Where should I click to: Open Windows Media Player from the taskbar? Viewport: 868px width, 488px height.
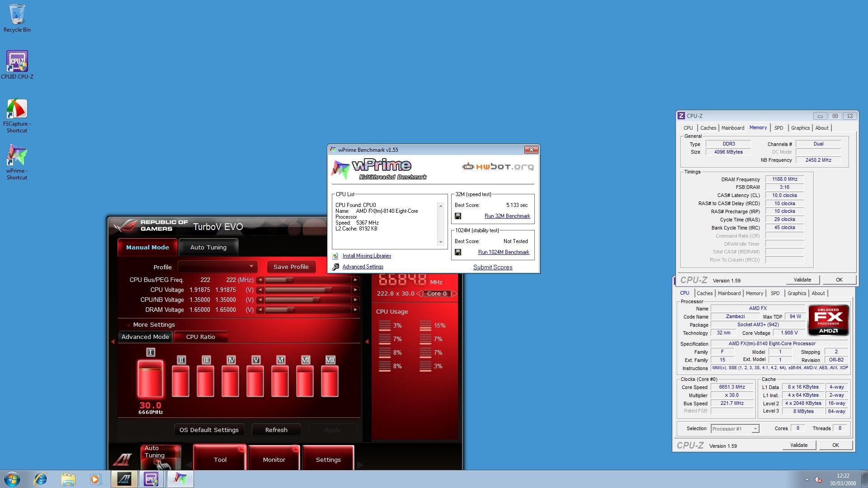tap(95, 479)
